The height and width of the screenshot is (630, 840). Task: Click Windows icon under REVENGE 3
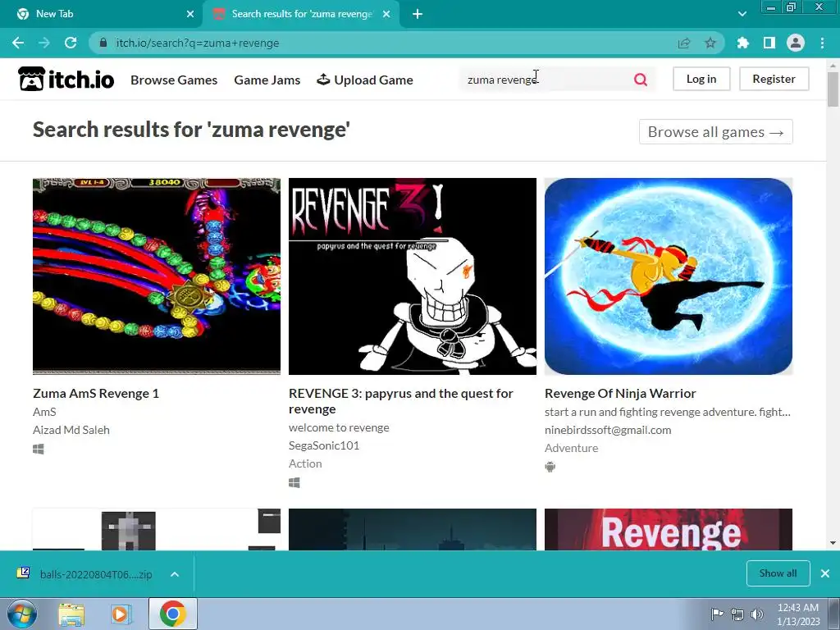pos(294,483)
